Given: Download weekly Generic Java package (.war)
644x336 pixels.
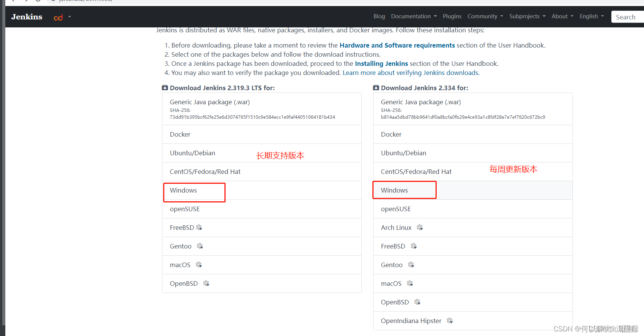Looking at the screenshot, I should pyautogui.click(x=473, y=109).
